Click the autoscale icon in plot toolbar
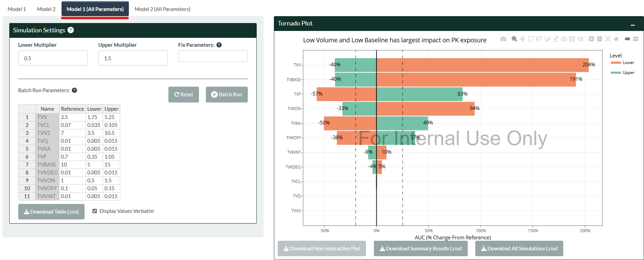 tap(608, 39)
